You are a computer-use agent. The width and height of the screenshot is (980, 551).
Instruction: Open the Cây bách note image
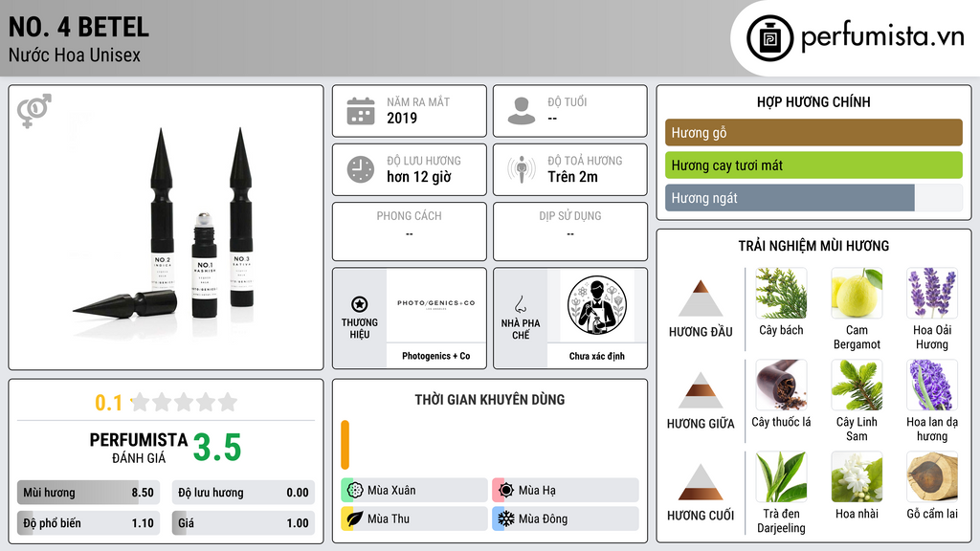781,294
